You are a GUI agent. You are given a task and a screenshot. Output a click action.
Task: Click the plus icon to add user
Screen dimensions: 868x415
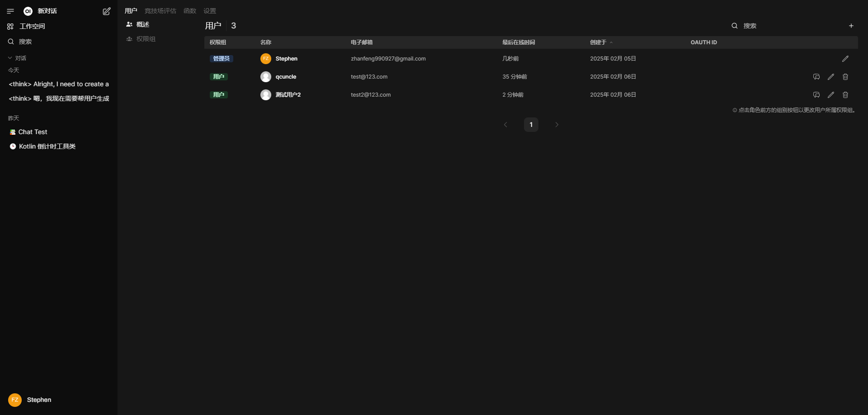click(851, 26)
